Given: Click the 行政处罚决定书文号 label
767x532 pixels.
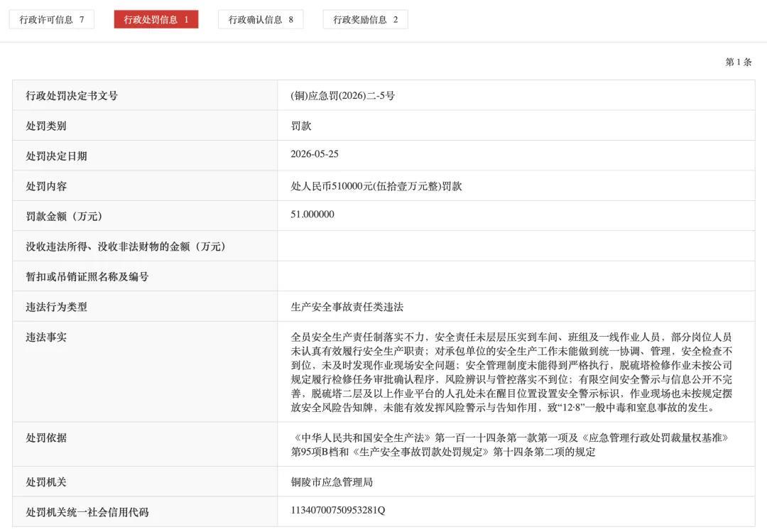Looking at the screenshot, I should pos(72,95).
